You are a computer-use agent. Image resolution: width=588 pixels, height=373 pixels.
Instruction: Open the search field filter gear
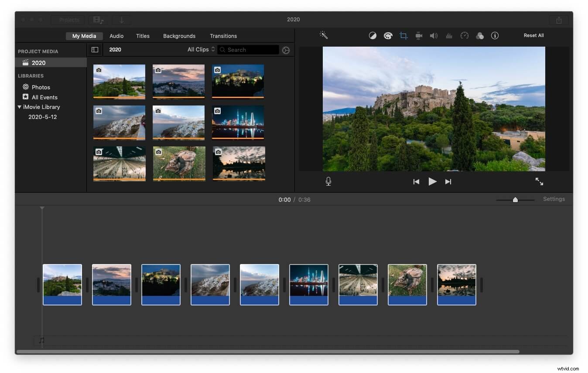tap(286, 50)
